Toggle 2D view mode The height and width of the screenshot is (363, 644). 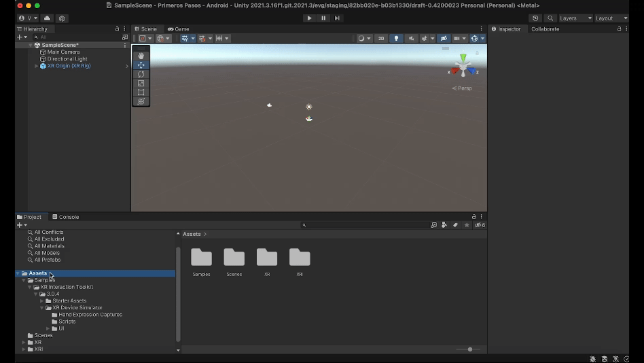point(381,38)
